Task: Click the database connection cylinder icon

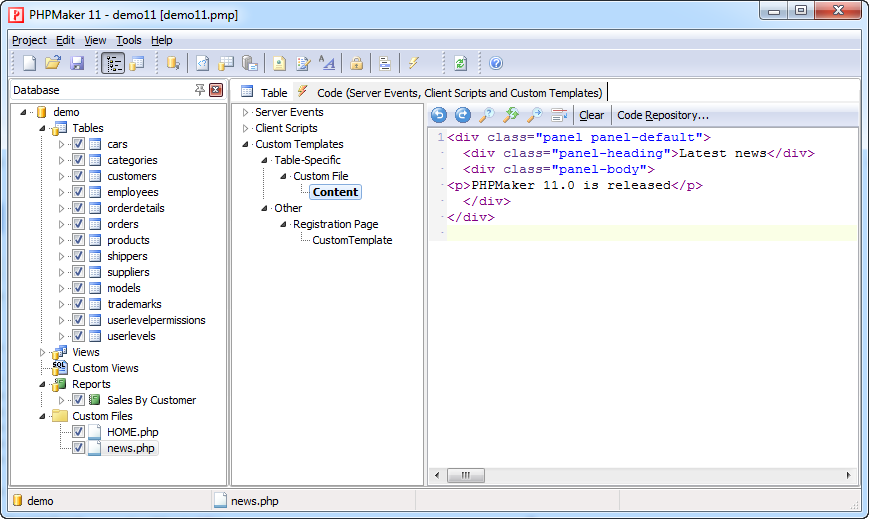Action: pyautogui.click(x=173, y=63)
